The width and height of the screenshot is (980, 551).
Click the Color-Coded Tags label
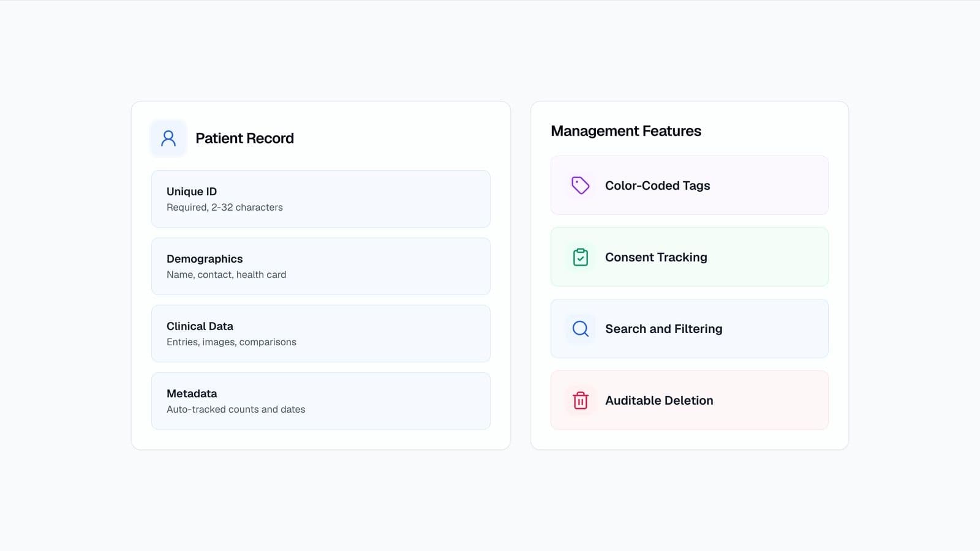click(x=658, y=186)
